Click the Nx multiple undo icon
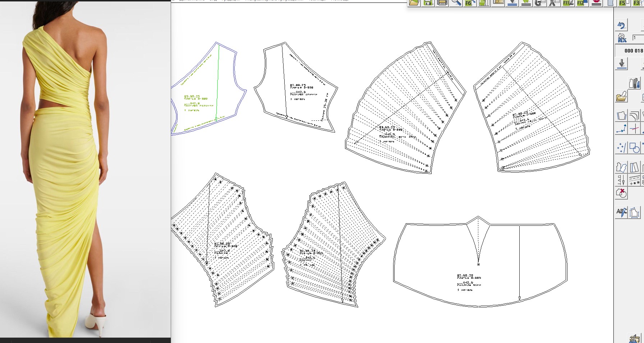644x343 pixels. coord(622,38)
